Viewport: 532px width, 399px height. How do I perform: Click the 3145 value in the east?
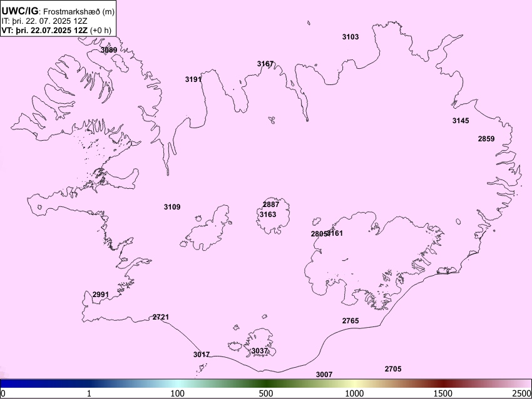coord(461,120)
